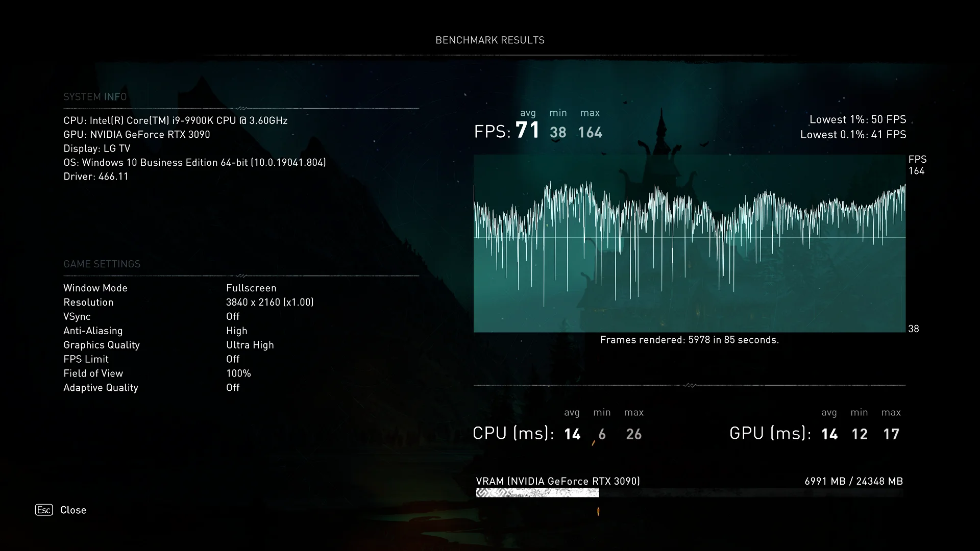Image resolution: width=980 pixels, height=551 pixels.
Task: Select the 6991 MB / 24348 MB value
Action: [854, 481]
